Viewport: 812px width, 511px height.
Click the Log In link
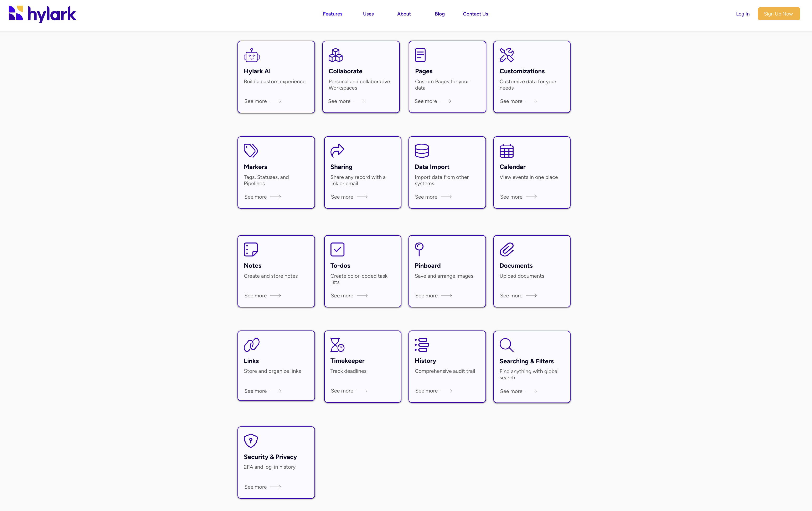pyautogui.click(x=743, y=14)
